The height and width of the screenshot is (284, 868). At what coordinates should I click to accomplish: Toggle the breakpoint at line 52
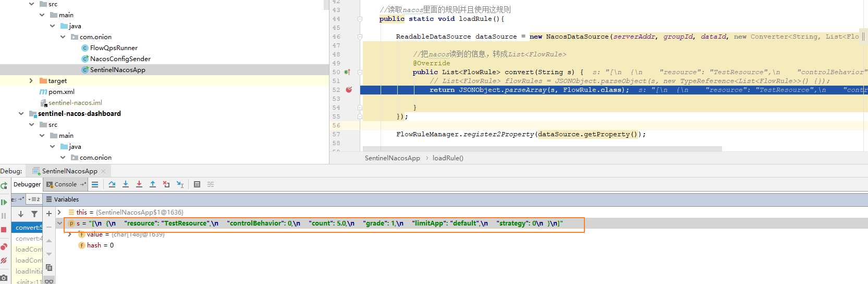pyautogui.click(x=349, y=90)
